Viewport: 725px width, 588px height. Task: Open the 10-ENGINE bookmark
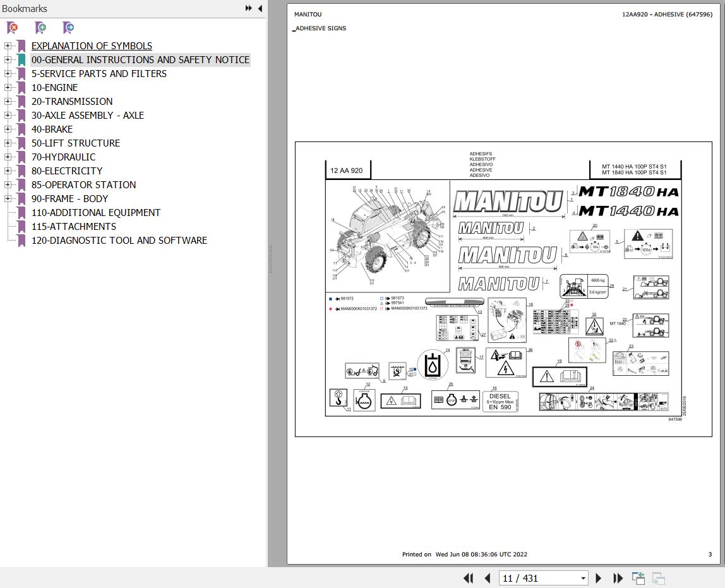click(x=54, y=87)
